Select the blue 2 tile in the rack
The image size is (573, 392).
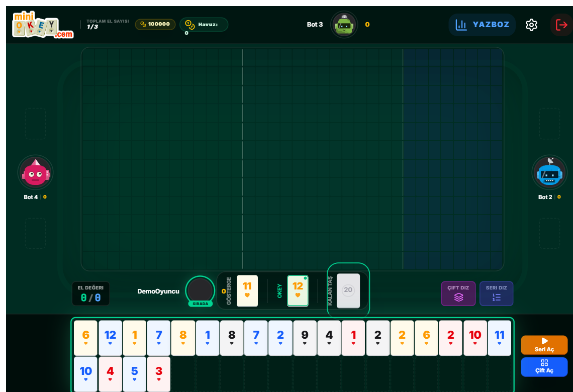tap(280, 338)
